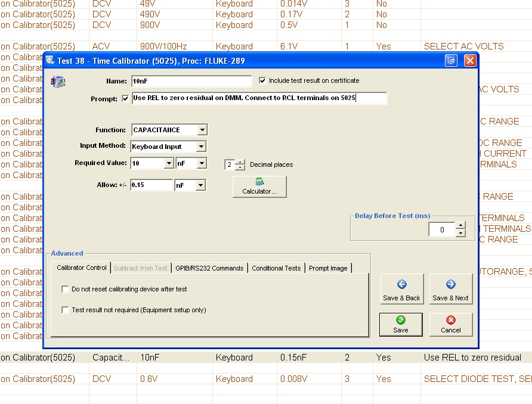Switch to the GPIB/RS232 Commands tab
The image size is (532, 404).
pos(209,268)
